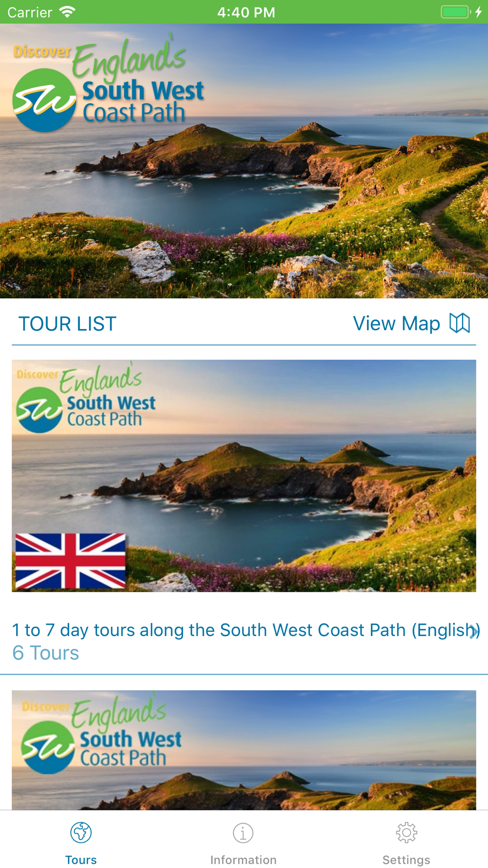Screen dimensions: 488x868
Task: Tap the 4:40 PM clock in status bar
Action: (x=246, y=12)
